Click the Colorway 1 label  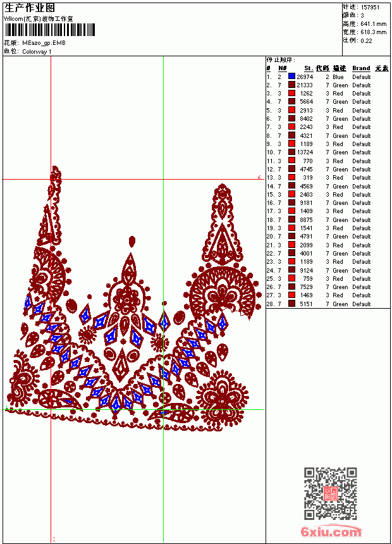(37, 52)
